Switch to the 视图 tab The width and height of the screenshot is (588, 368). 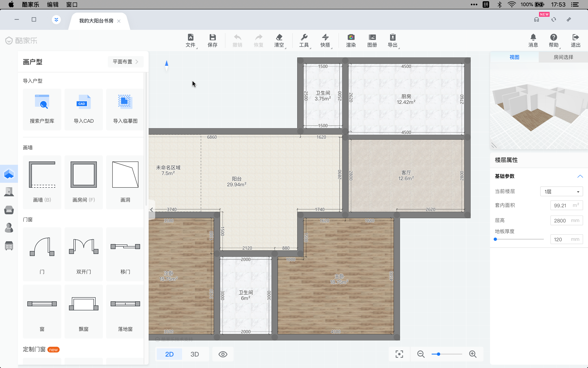tap(514, 57)
